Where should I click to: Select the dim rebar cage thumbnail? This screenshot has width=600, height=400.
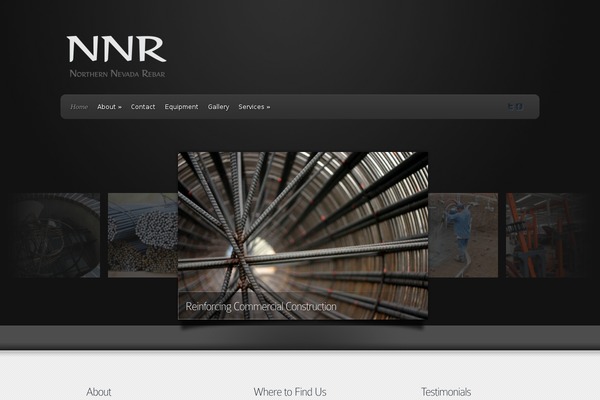pos(57,235)
